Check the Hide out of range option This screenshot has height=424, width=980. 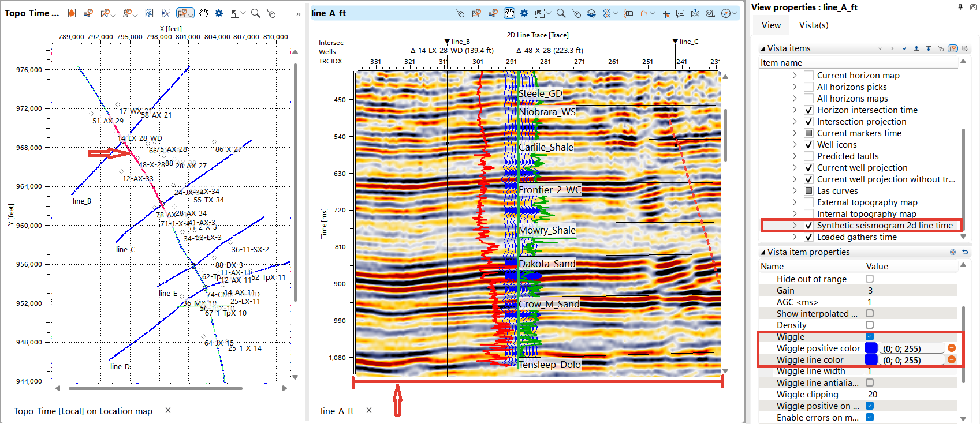point(870,279)
